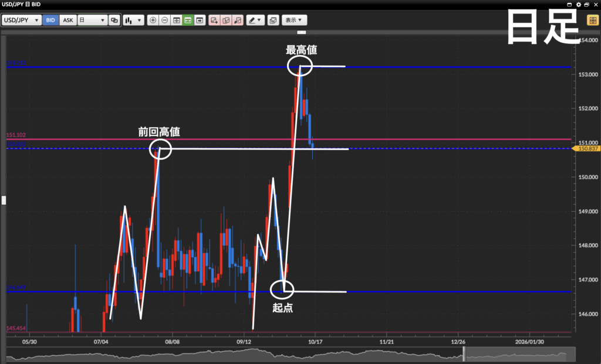The image size is (601, 364).
Task: Click the 150.837 current price label
Action: (587, 149)
